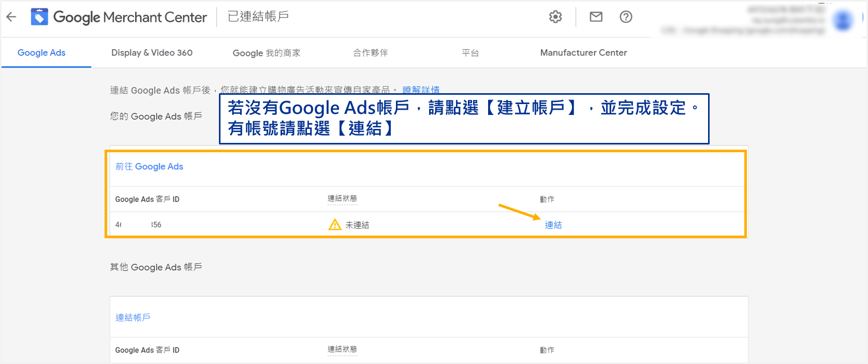
Task: Click the 連結帳戶 link
Action: pos(133,317)
